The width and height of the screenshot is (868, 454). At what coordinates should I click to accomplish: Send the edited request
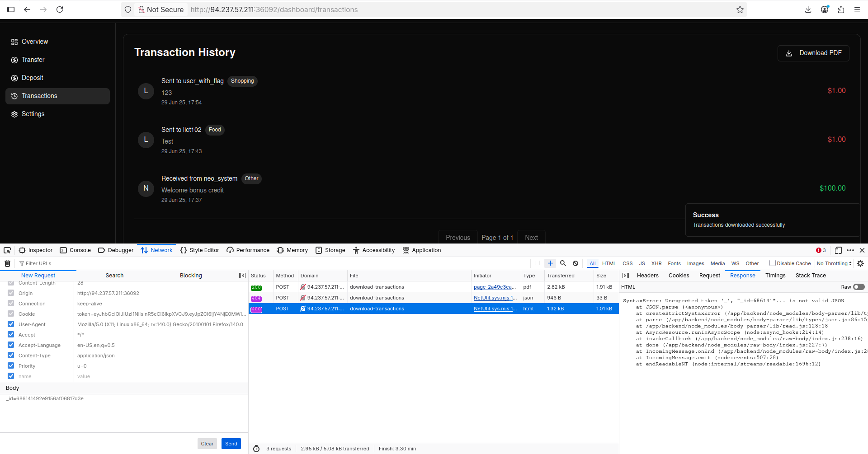(x=231, y=444)
